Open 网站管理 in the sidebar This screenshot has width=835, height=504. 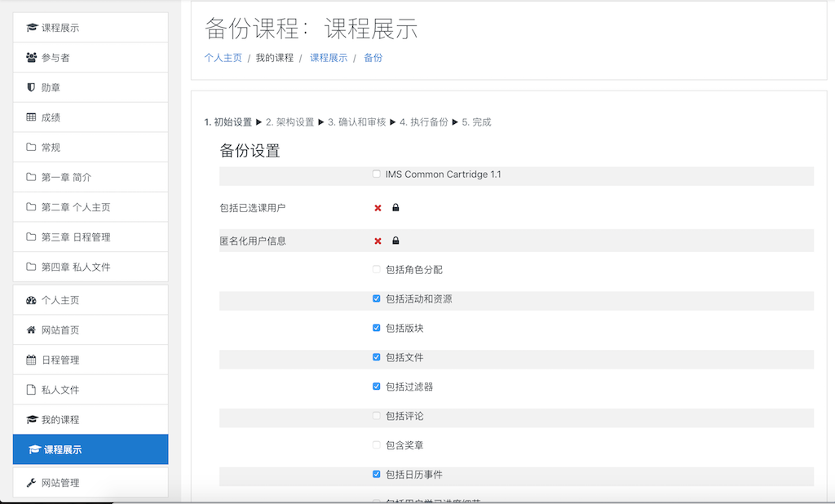(91, 483)
